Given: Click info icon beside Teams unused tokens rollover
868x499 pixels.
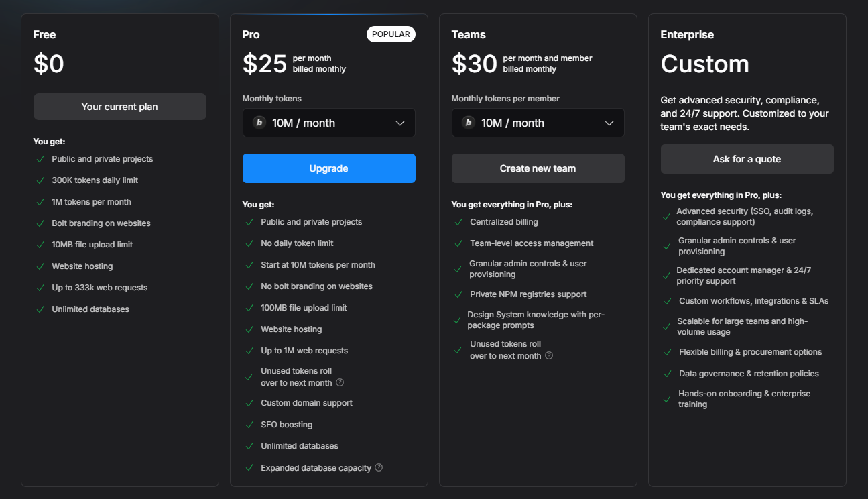Looking at the screenshot, I should (x=549, y=355).
